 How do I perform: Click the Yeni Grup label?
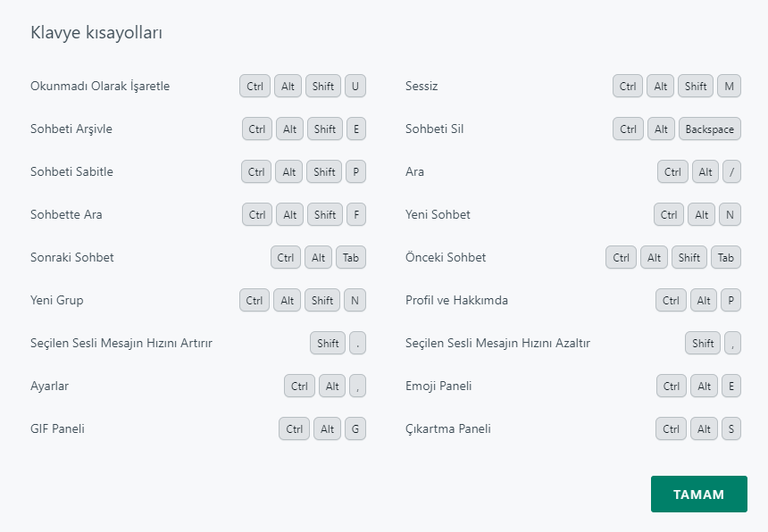coord(57,301)
